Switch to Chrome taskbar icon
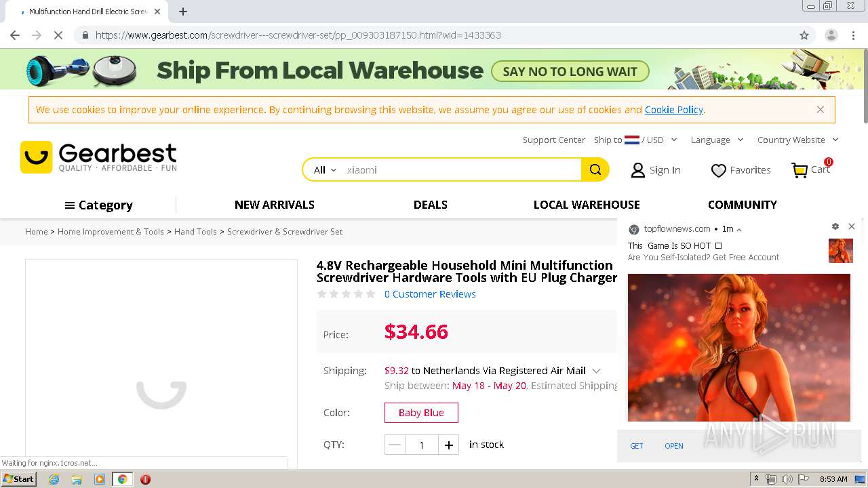The image size is (868, 488). [123, 479]
